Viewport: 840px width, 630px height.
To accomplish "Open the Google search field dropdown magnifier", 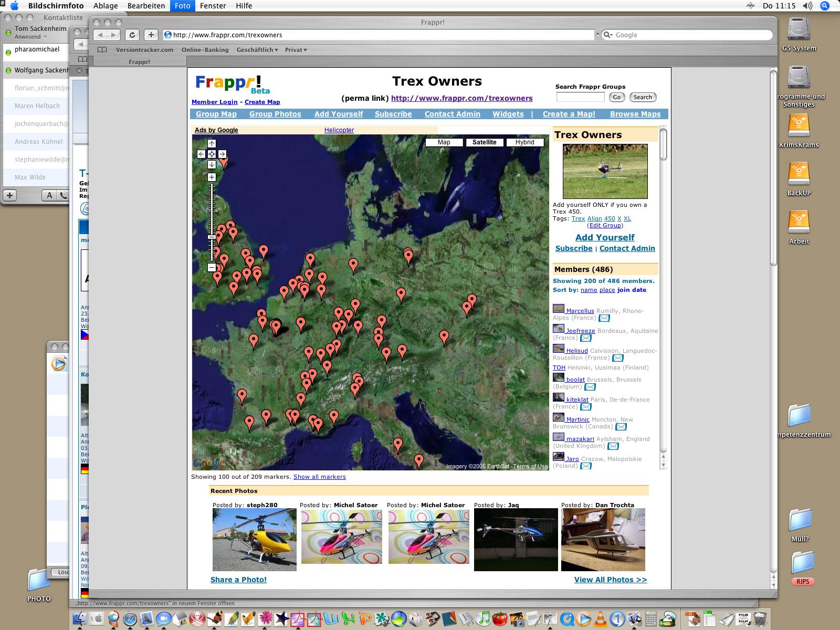I will point(608,35).
